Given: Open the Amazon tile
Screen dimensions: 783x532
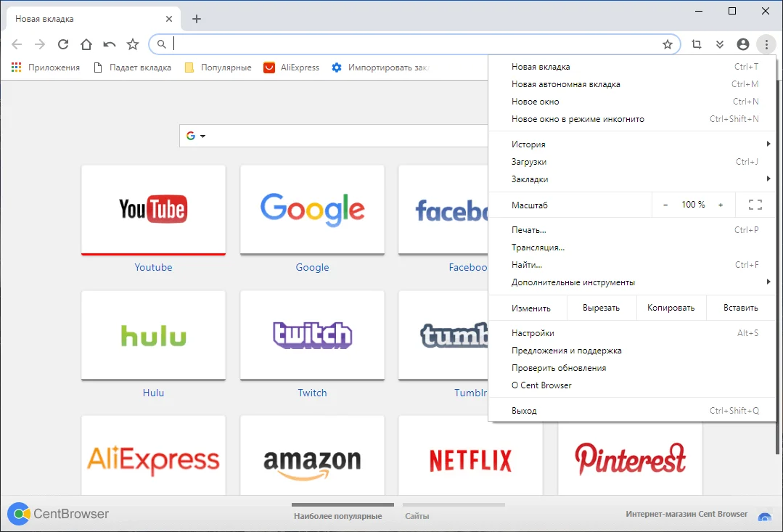Looking at the screenshot, I should tap(312, 455).
